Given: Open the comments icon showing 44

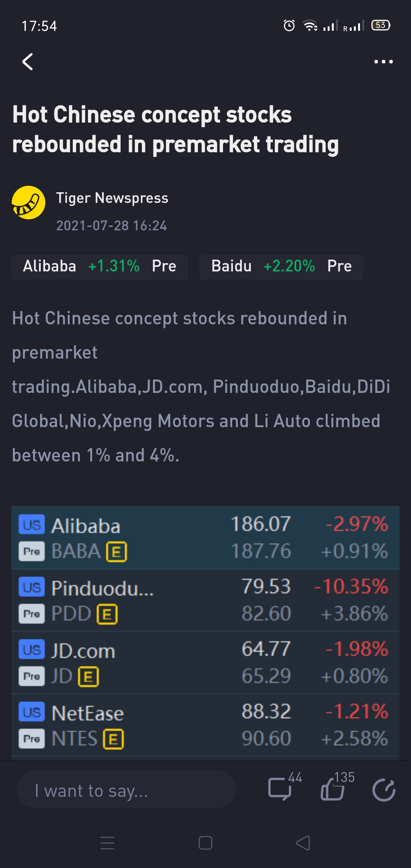Looking at the screenshot, I should click(280, 789).
